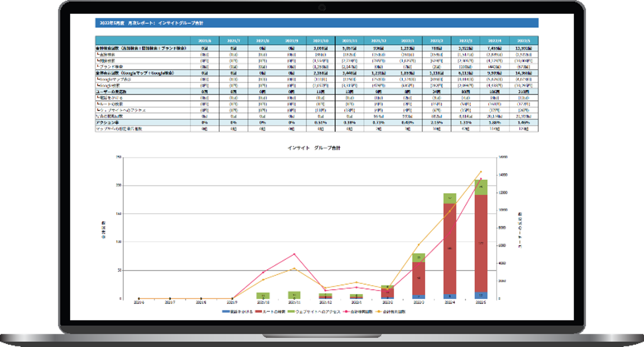The image size is (644, 347).
Task: Click the 2022/2 label on chart x-axis
Action: coord(387,302)
